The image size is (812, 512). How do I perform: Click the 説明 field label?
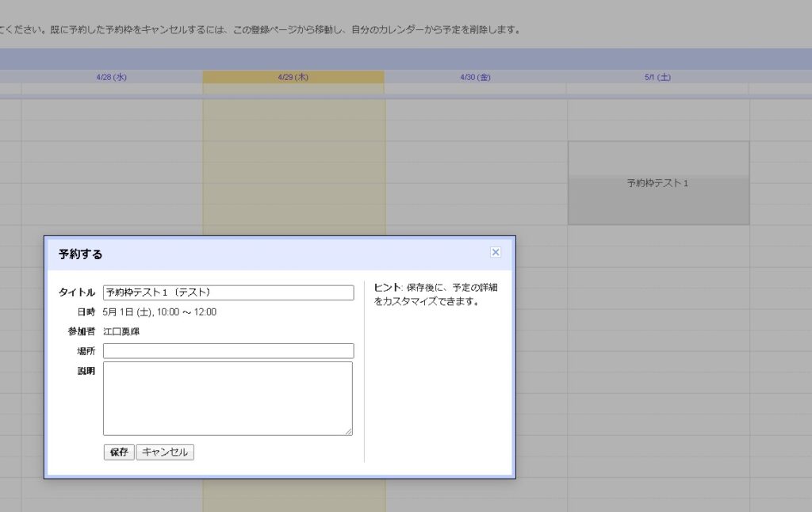coord(86,370)
